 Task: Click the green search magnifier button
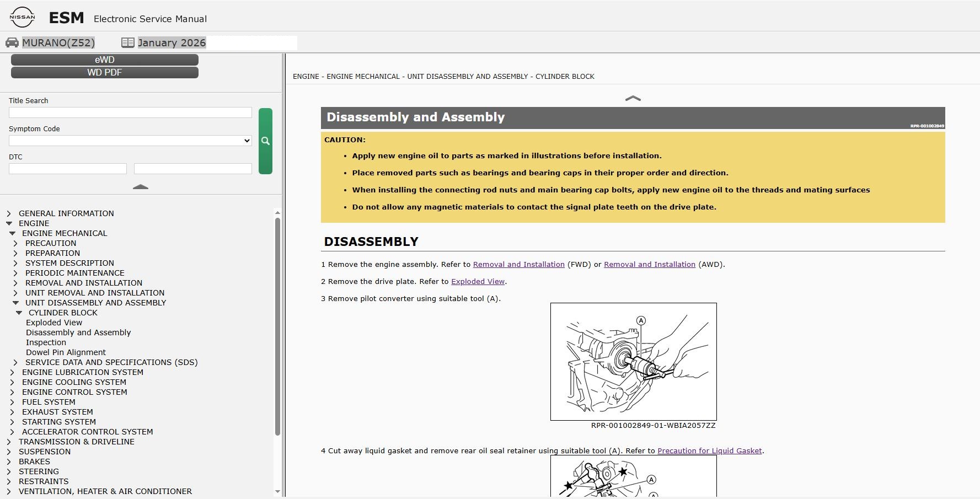point(265,141)
